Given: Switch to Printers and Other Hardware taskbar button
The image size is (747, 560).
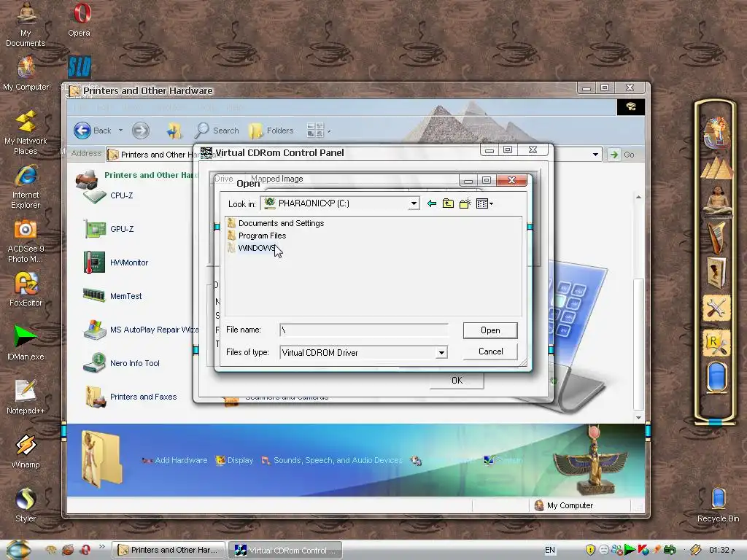Looking at the screenshot, I should (169, 550).
